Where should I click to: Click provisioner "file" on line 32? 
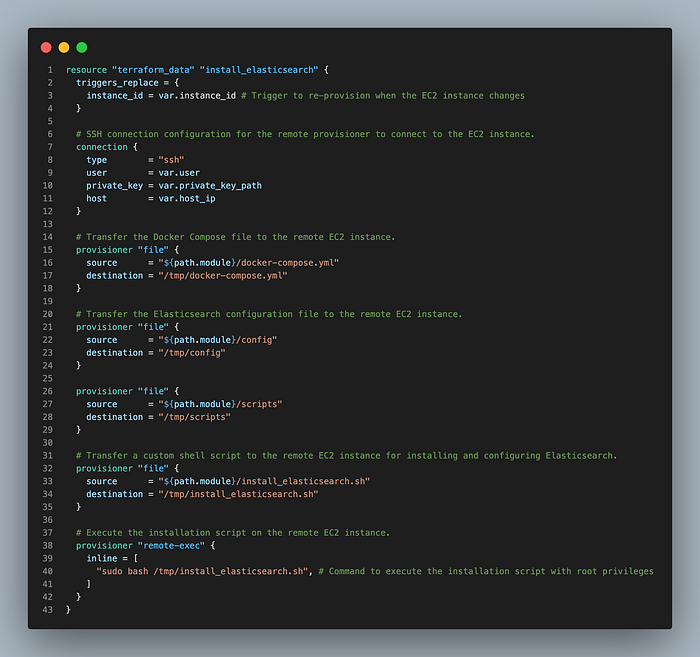tap(122, 469)
